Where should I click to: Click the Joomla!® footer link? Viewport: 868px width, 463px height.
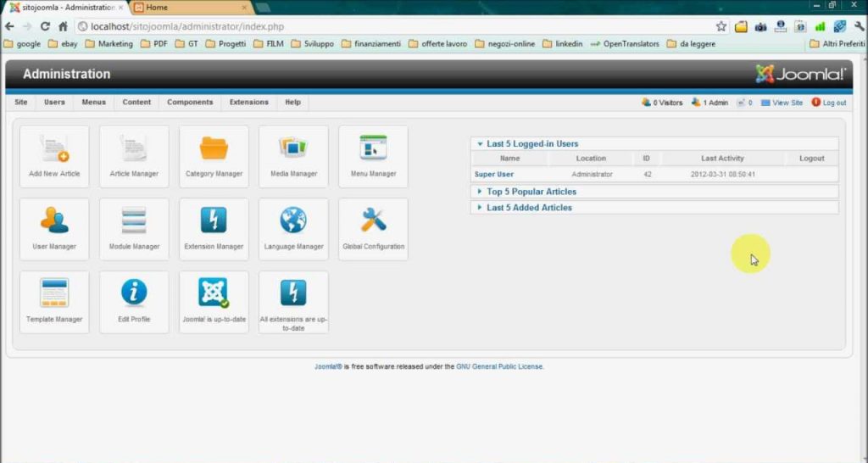coord(328,366)
